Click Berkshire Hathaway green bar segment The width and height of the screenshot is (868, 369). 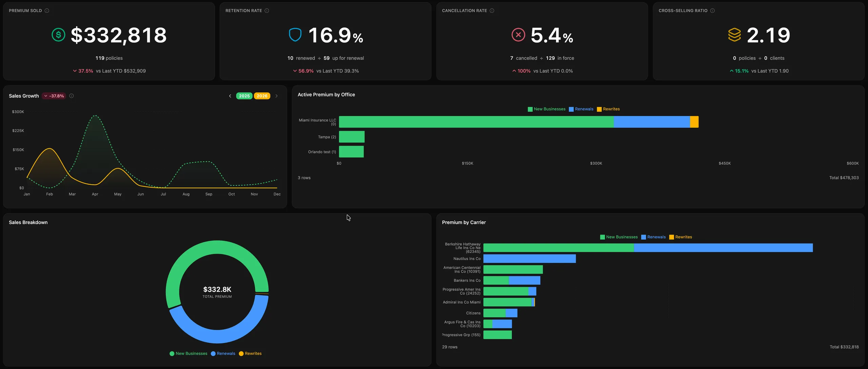[558, 248]
